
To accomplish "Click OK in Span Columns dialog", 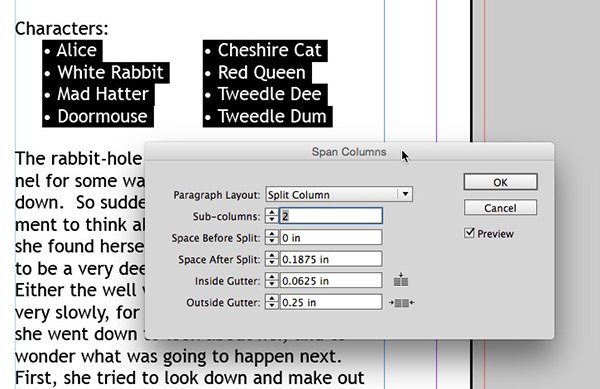I will pyautogui.click(x=501, y=182).
